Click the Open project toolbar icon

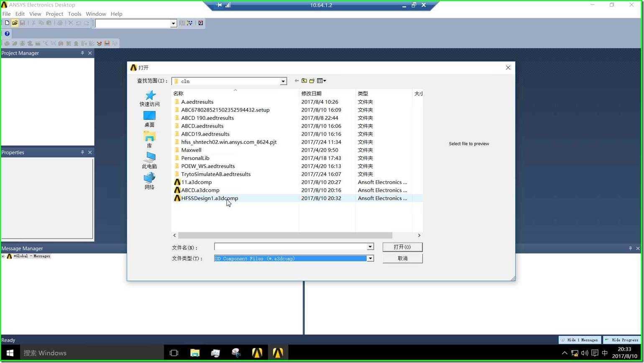coord(15,23)
